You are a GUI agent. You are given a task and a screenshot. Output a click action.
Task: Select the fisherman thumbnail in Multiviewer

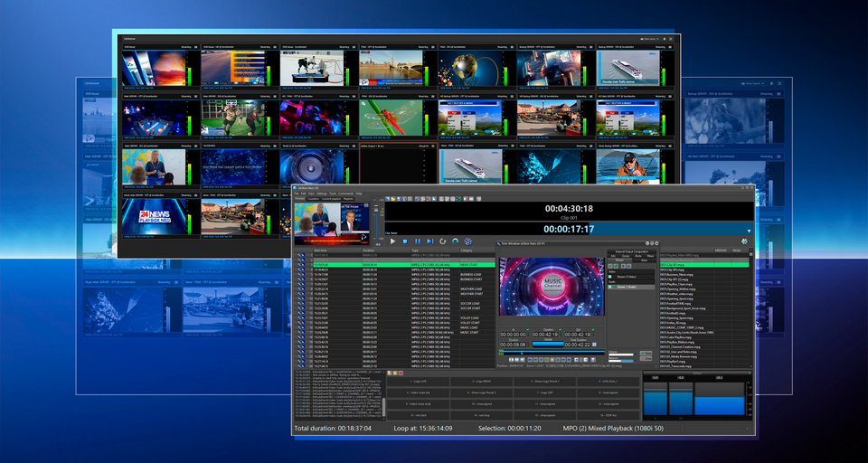coord(628,166)
